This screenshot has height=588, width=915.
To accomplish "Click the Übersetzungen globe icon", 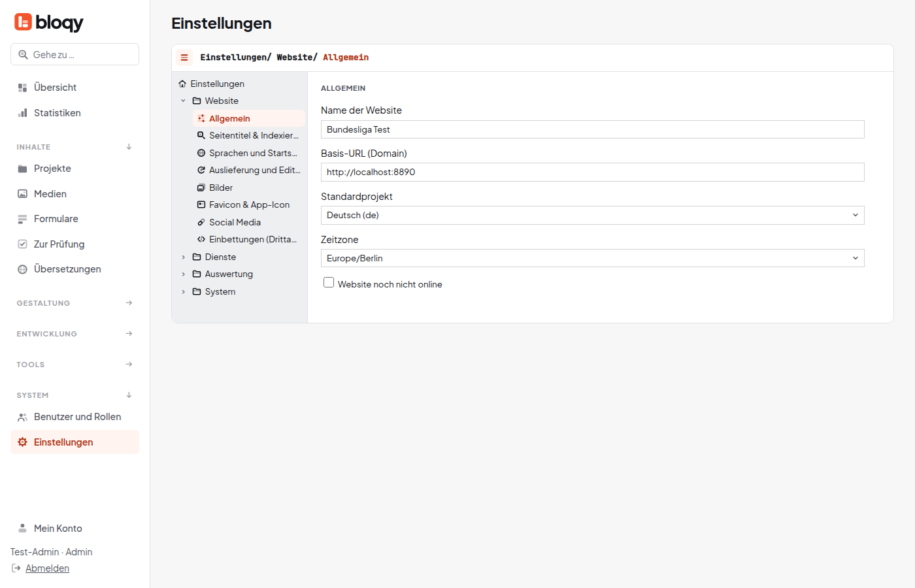I will (x=22, y=269).
